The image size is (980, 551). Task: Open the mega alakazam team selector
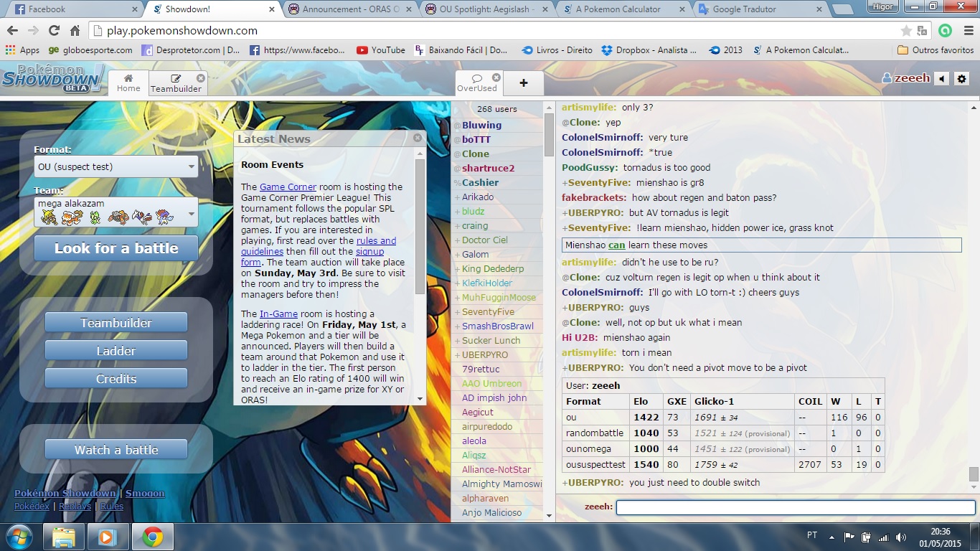click(x=116, y=212)
